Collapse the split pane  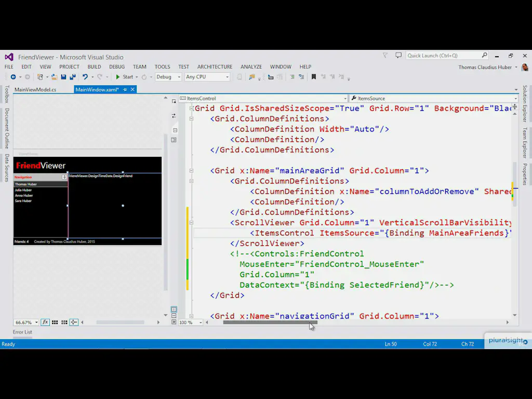coord(174,322)
